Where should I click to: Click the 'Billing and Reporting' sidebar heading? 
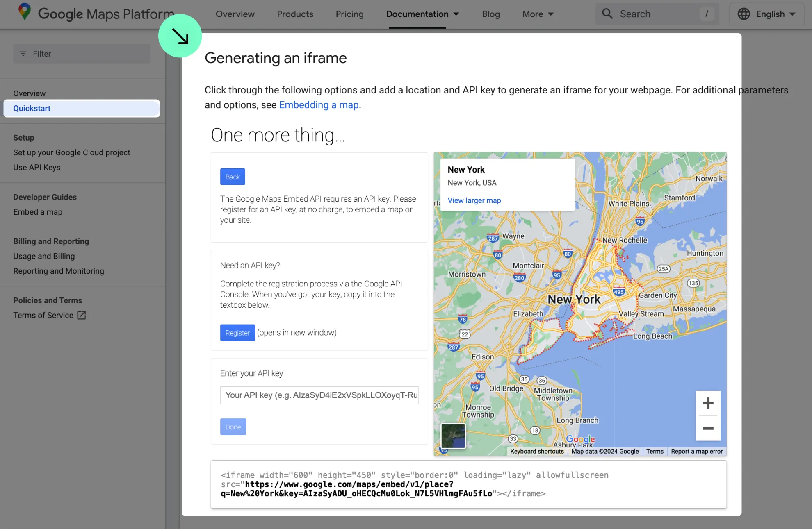click(51, 241)
